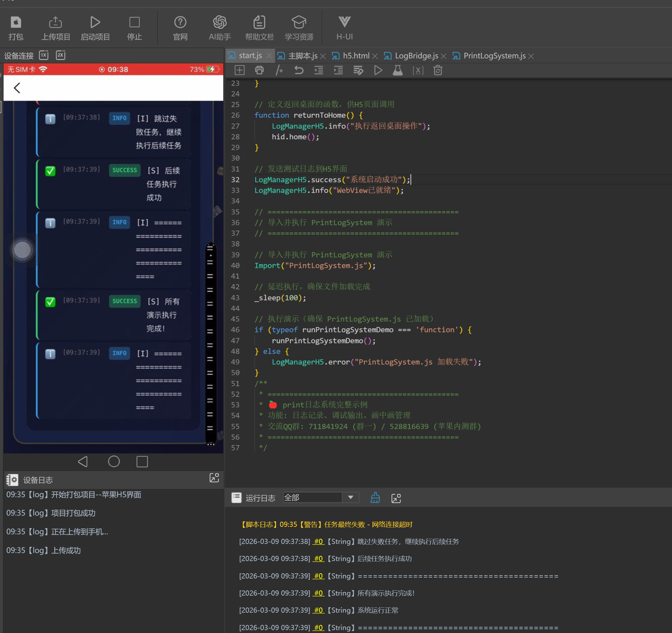Start the project with 启动项目

click(x=95, y=23)
